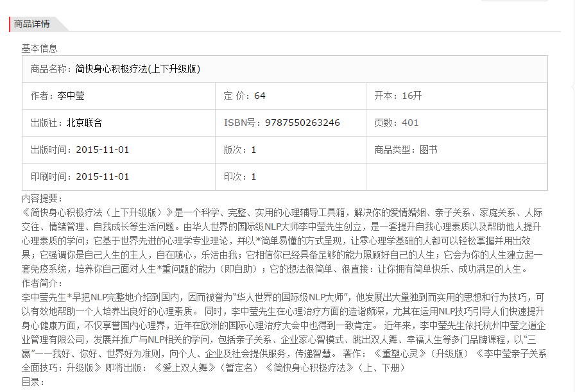Viewport: 575px width, 392px height.
Task: Click the 定价 64 cell
Action: pyautogui.click(x=245, y=96)
